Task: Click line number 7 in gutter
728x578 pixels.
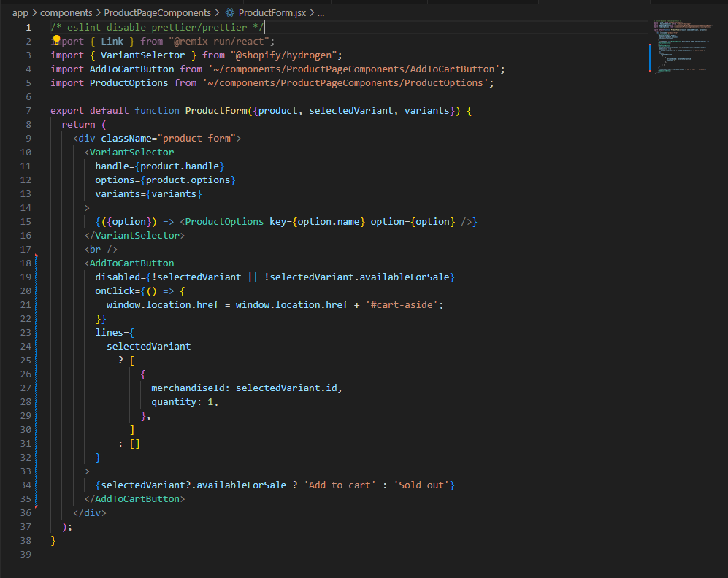Action: (28, 111)
